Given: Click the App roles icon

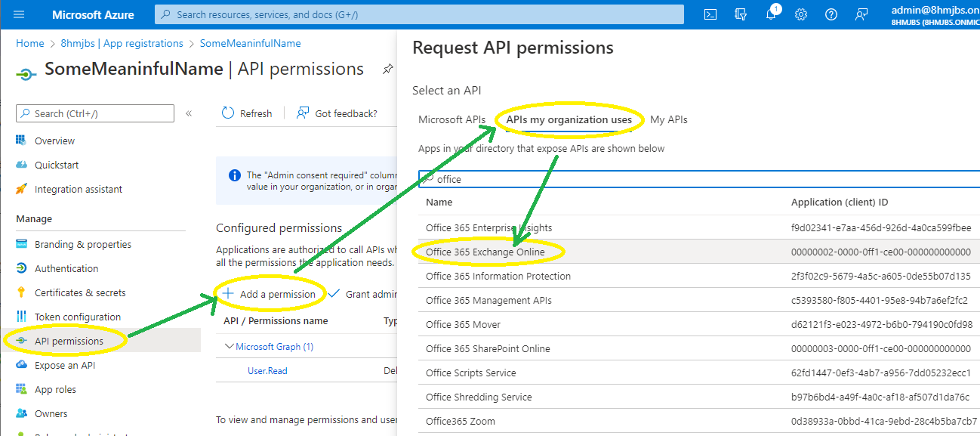Looking at the screenshot, I should point(21,389).
